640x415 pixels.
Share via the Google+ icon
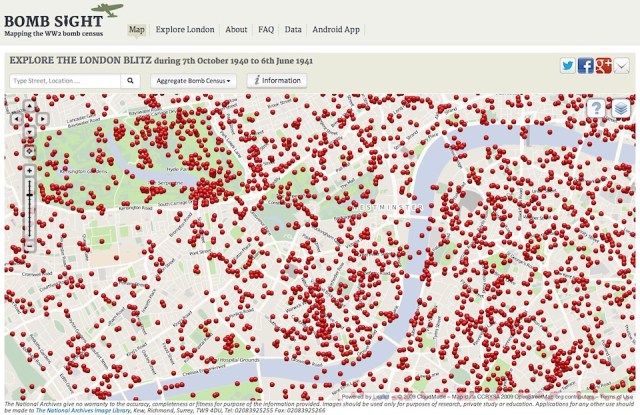(x=603, y=66)
